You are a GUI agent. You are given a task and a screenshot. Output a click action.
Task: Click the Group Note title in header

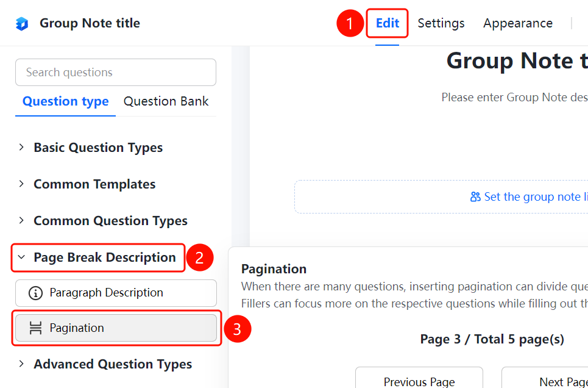pos(90,23)
